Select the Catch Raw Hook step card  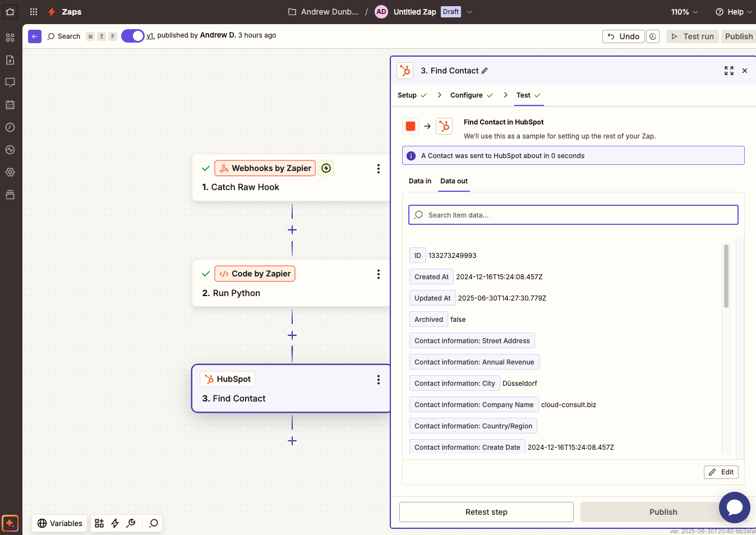coord(291,178)
